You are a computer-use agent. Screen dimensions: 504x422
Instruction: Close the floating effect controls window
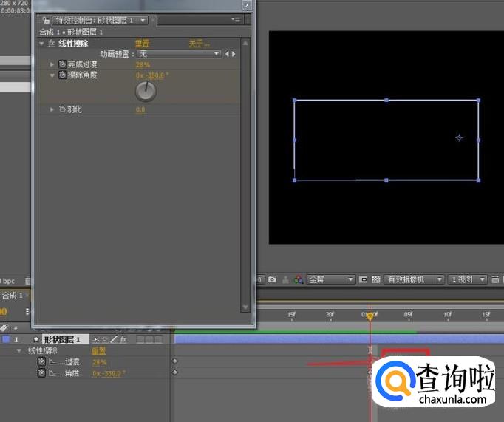247,5
